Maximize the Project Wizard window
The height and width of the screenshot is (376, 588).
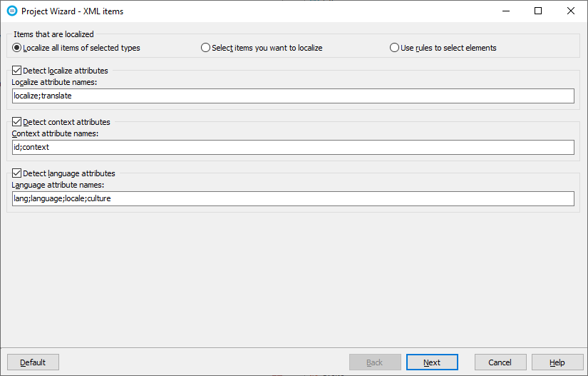[538, 11]
